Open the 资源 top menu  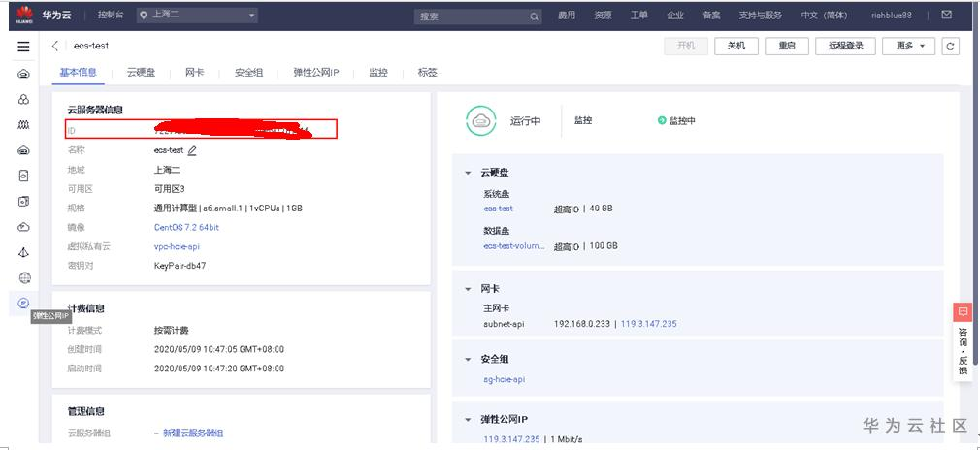pos(603,15)
